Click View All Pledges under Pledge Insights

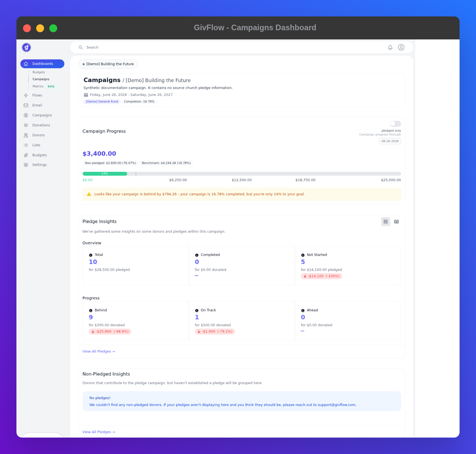point(99,352)
